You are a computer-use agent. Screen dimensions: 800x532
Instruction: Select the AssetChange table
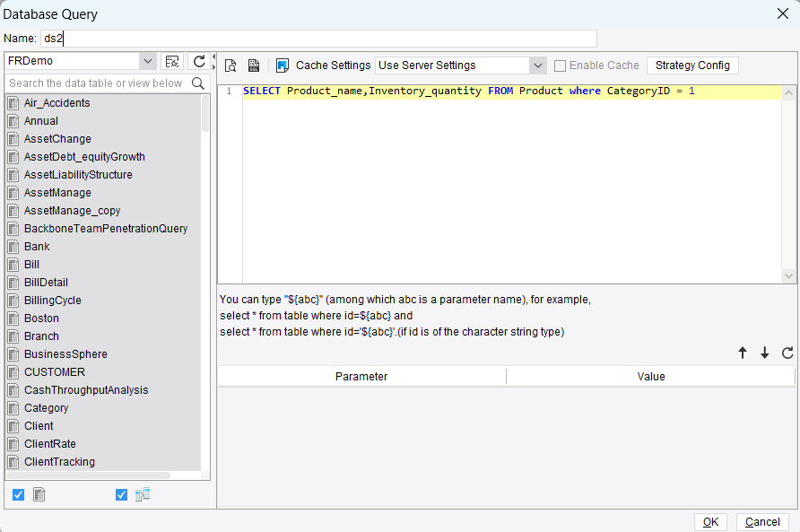pos(57,139)
